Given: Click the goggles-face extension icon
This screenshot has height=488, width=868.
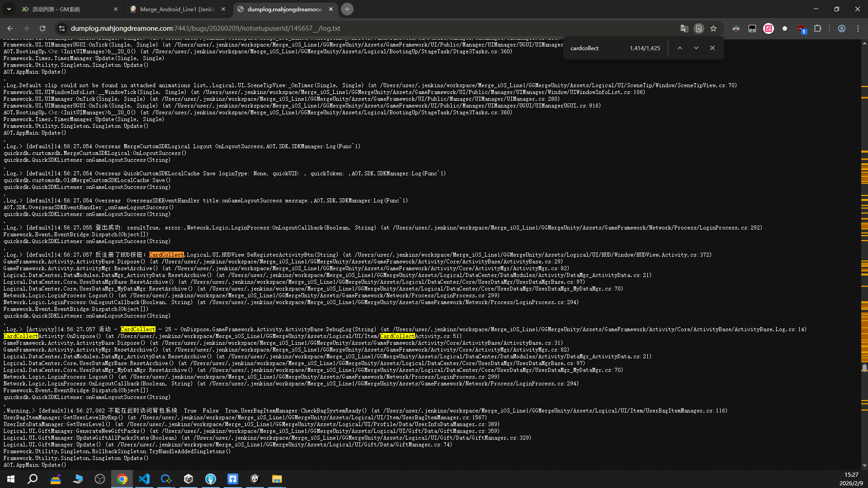Looking at the screenshot, I should 736,28.
